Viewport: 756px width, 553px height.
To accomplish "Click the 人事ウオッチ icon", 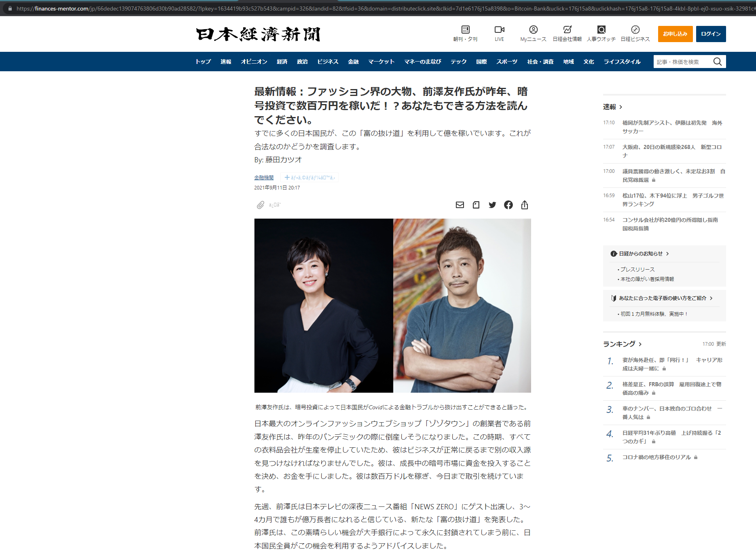I will coord(601,30).
